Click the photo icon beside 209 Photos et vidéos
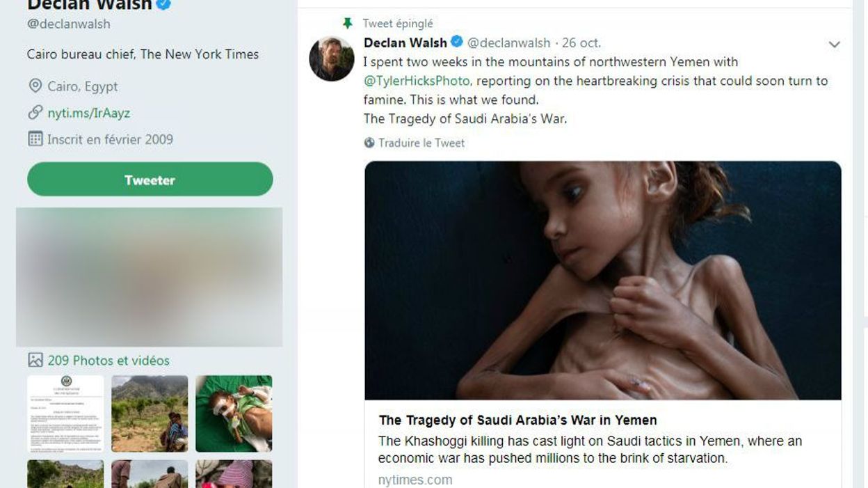This screenshot has width=868, height=488. 35,360
